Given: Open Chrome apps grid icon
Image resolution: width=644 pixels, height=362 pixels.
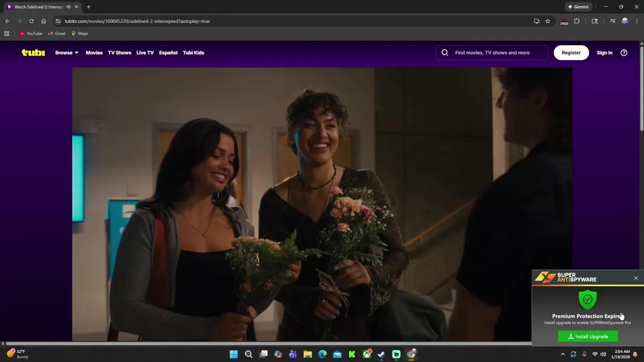Looking at the screenshot, I should [7, 34].
